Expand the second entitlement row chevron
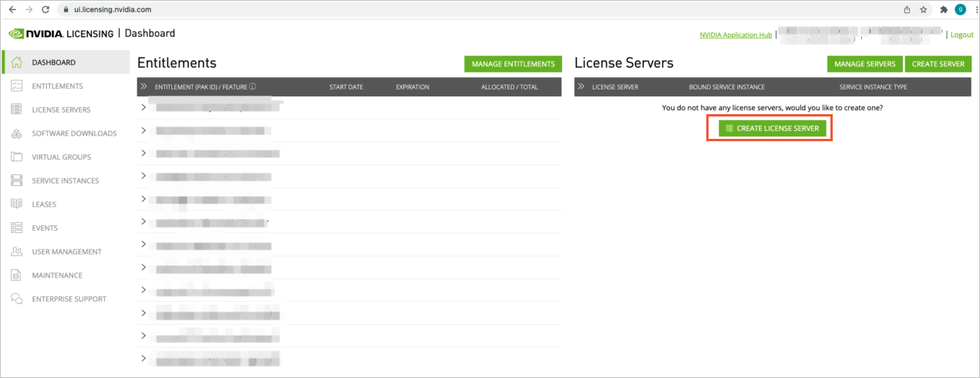 (143, 130)
